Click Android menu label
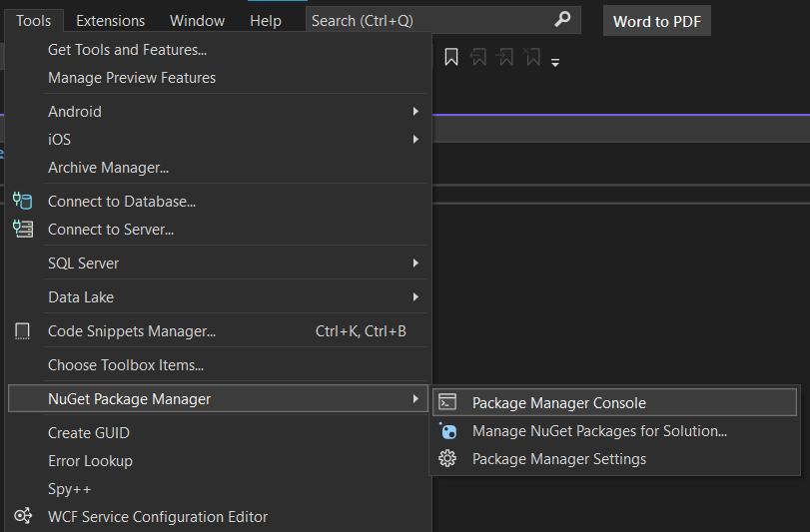The width and height of the screenshot is (810, 532). [x=74, y=112]
